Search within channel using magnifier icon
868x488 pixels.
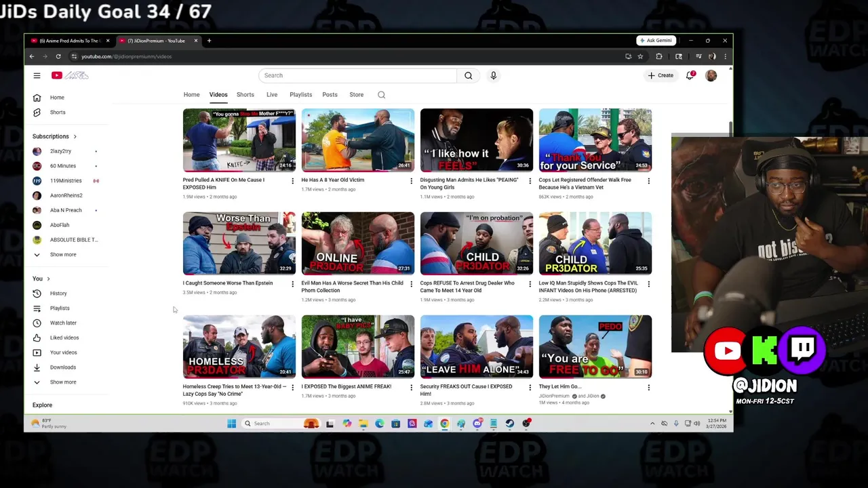click(381, 95)
